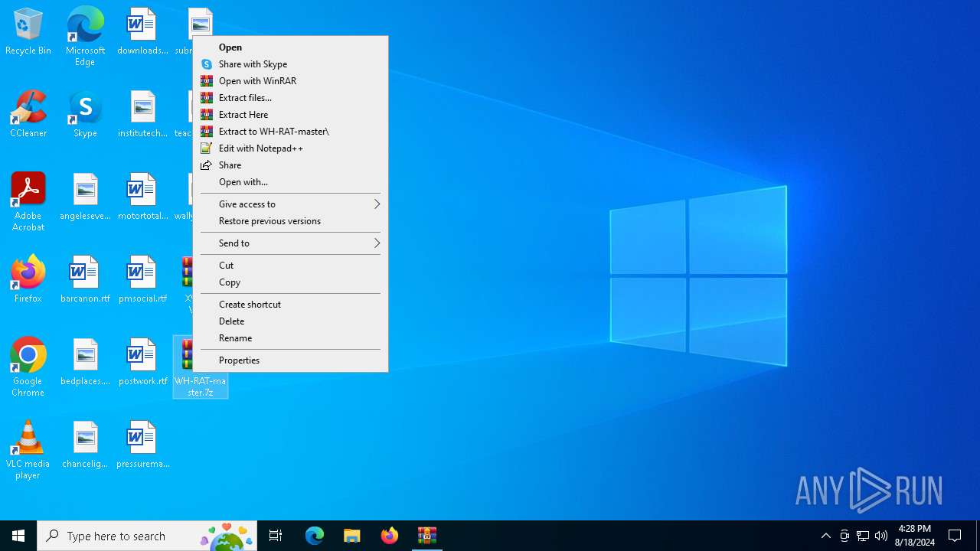Screen dimensions: 980x551
Task: Choose Open from the context menu
Action: [x=290, y=47]
